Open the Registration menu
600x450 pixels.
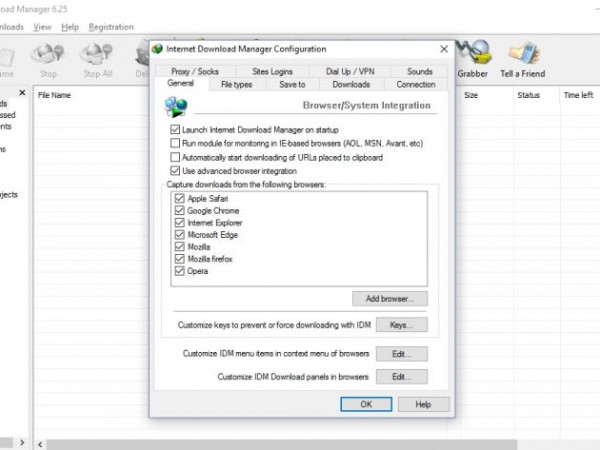tap(111, 27)
